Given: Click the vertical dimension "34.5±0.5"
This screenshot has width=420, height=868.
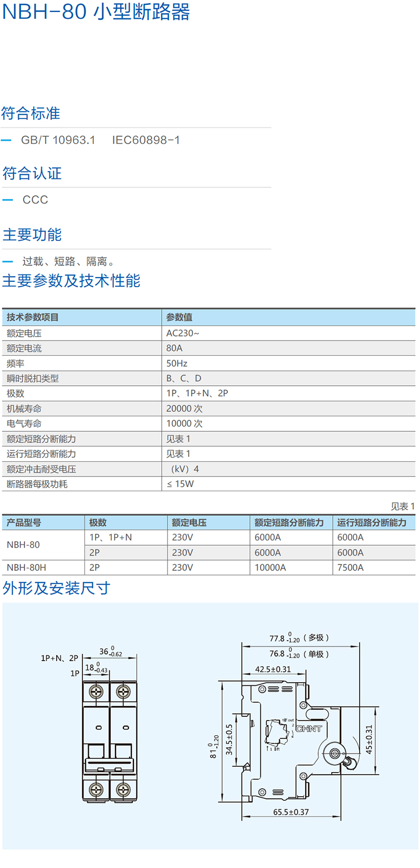Looking at the screenshot, I should pyautogui.click(x=229, y=740).
